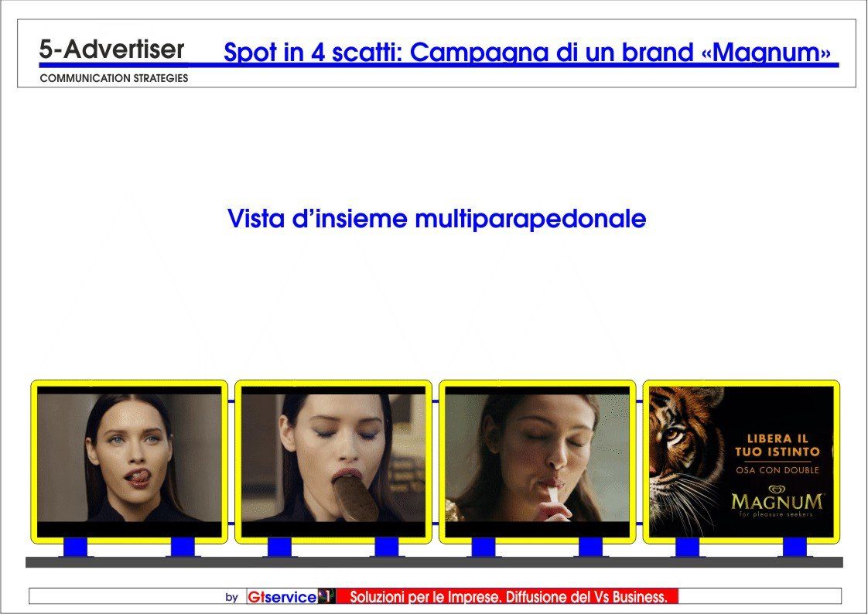868x614 pixels.
Task: Click 'OSA CON DOUBLE' text on poster
Action: click(777, 470)
